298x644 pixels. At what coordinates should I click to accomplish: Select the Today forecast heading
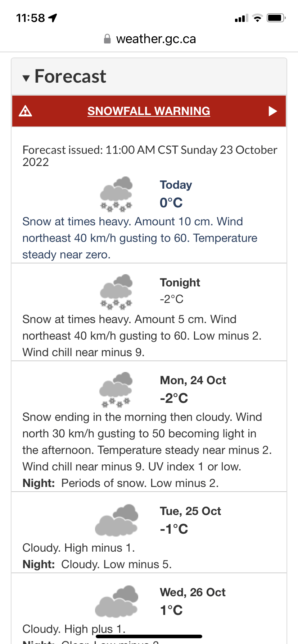pos(176,185)
